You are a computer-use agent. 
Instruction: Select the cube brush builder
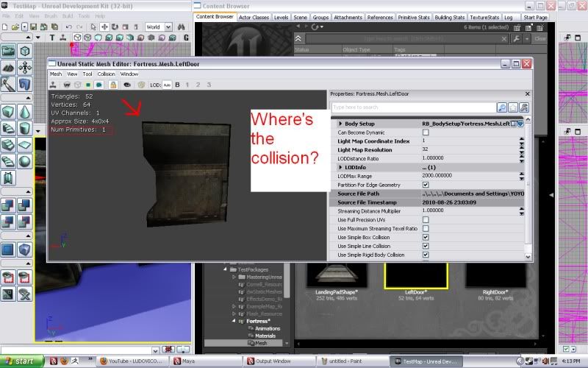[x=8, y=112]
